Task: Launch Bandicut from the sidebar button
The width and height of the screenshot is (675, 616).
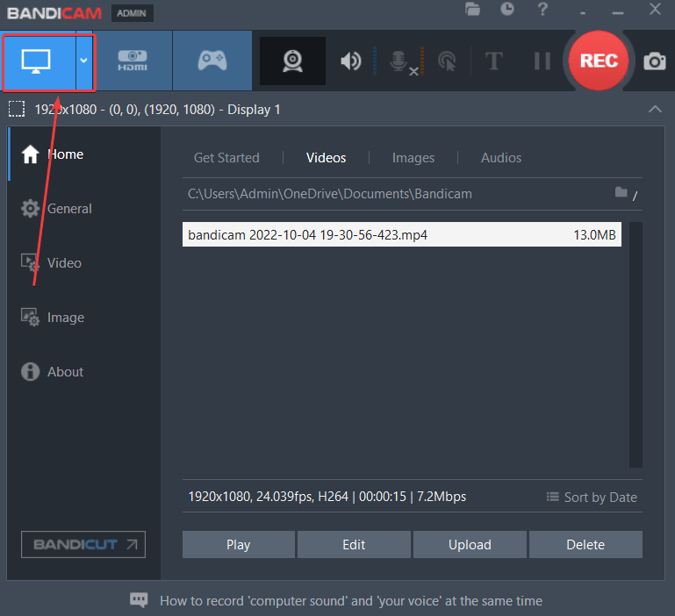Action: (83, 545)
